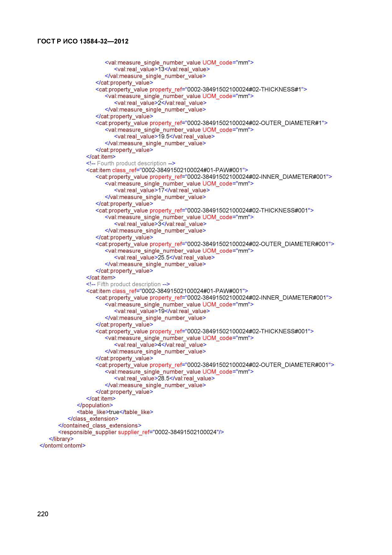Select the real_value line containing 28.5
The image size is (392, 555).
tap(164, 379)
